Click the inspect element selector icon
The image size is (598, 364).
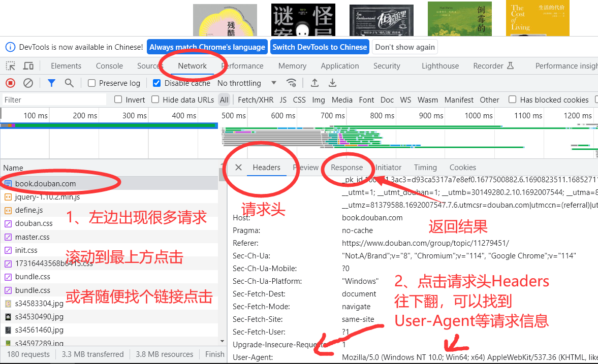pyautogui.click(x=10, y=66)
